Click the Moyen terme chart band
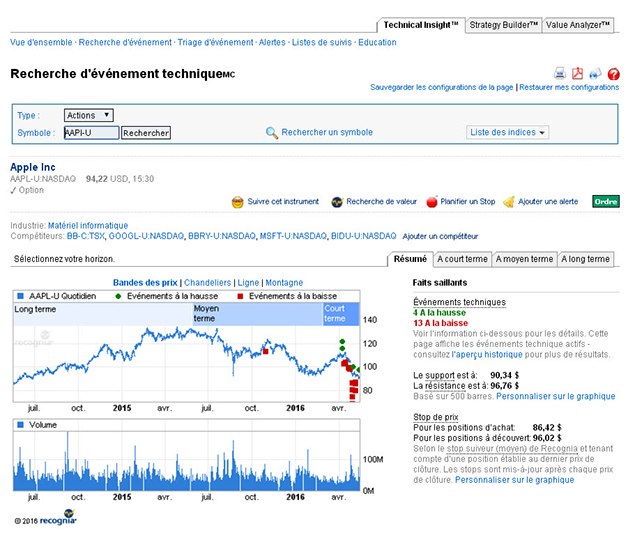The image size is (635, 533). click(x=258, y=314)
